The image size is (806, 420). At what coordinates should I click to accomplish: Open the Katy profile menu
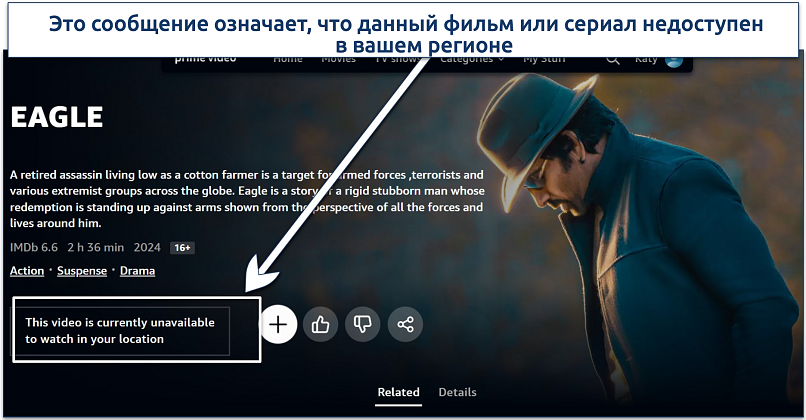click(646, 60)
